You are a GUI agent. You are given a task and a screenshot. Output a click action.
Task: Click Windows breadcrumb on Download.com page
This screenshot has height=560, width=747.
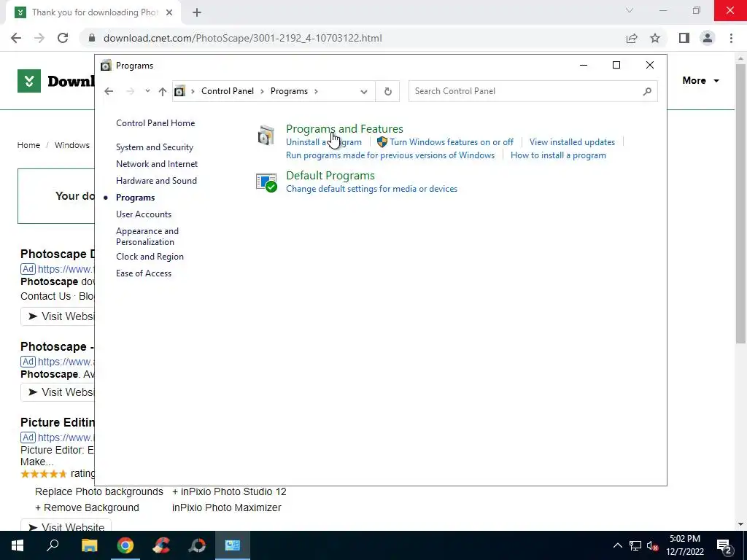tap(72, 145)
